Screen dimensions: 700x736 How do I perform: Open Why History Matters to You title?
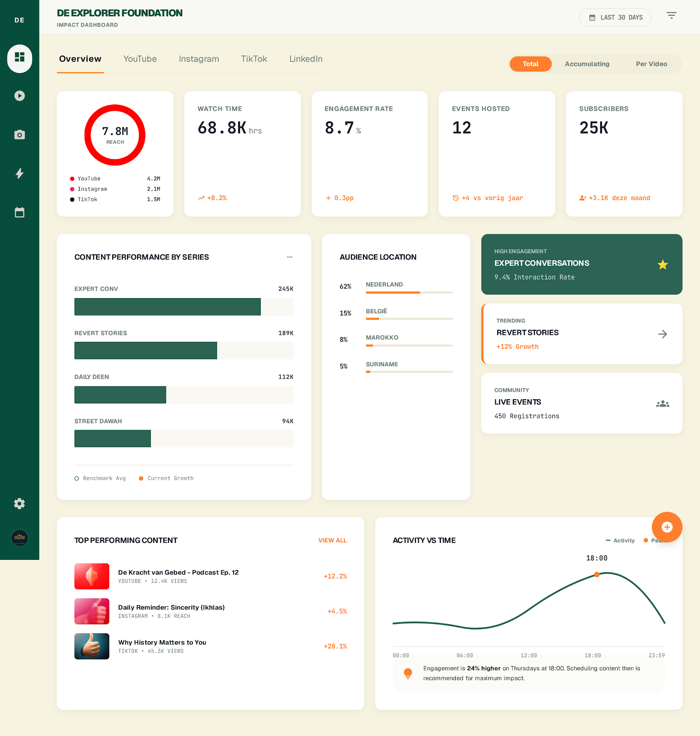(162, 642)
